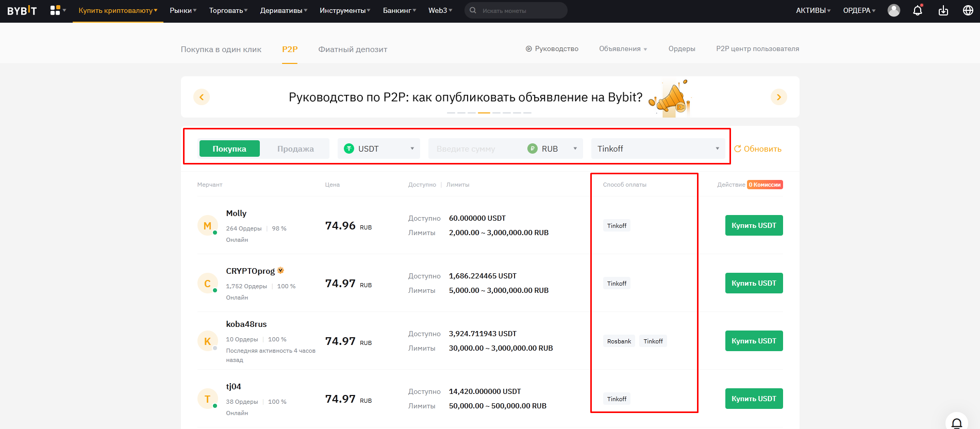Buy USDT from Molly
The image size is (980, 429).
[754, 225]
